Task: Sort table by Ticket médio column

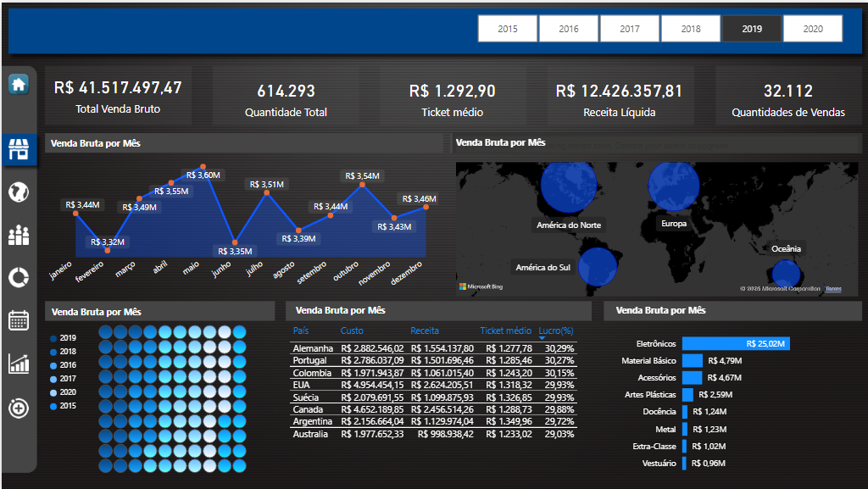Action: point(505,331)
